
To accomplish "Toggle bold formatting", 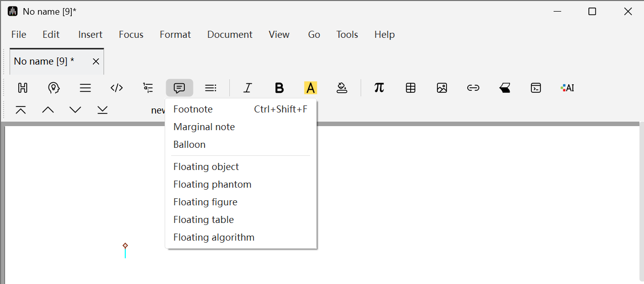I will [x=279, y=88].
